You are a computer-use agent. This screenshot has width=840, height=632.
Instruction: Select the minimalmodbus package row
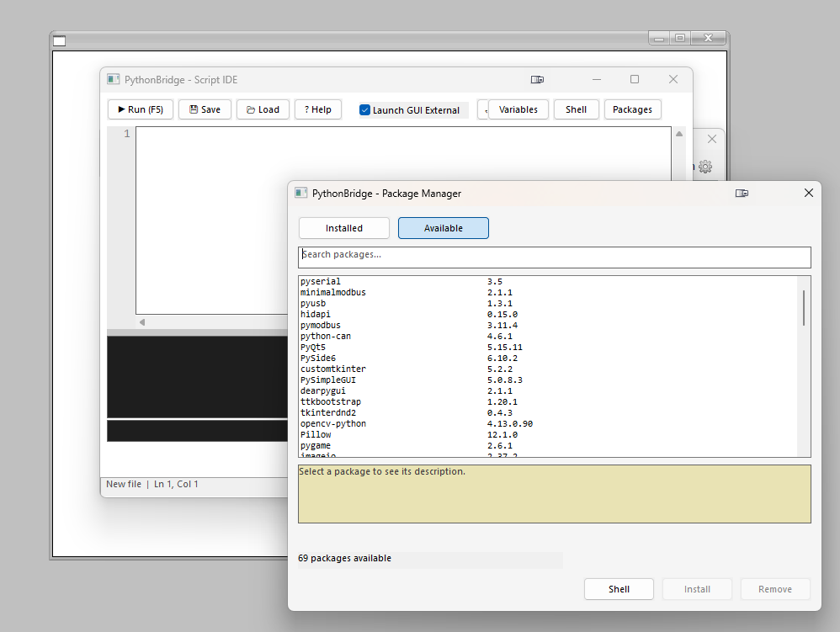(x=547, y=292)
